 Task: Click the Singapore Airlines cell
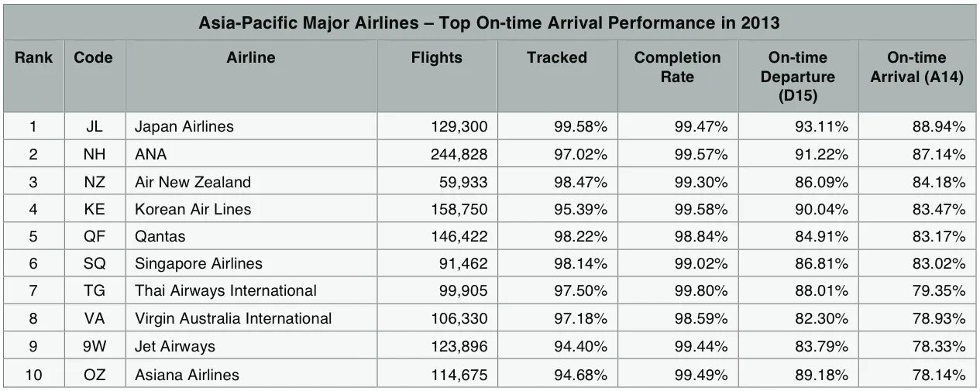coord(198,264)
